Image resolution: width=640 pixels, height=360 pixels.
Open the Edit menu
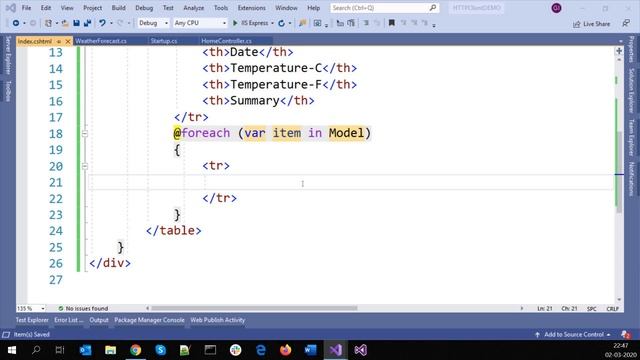click(x=46, y=8)
